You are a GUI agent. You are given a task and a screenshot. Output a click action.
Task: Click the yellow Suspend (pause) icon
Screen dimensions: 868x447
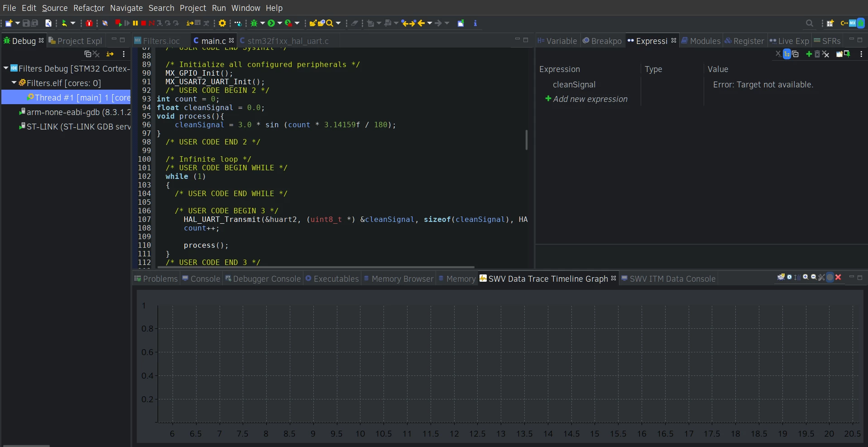[135, 23]
